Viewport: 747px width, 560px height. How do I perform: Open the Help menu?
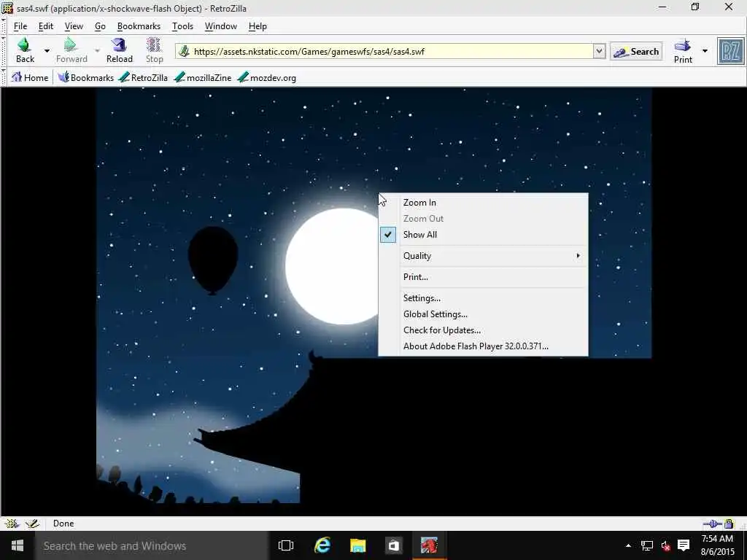click(258, 26)
